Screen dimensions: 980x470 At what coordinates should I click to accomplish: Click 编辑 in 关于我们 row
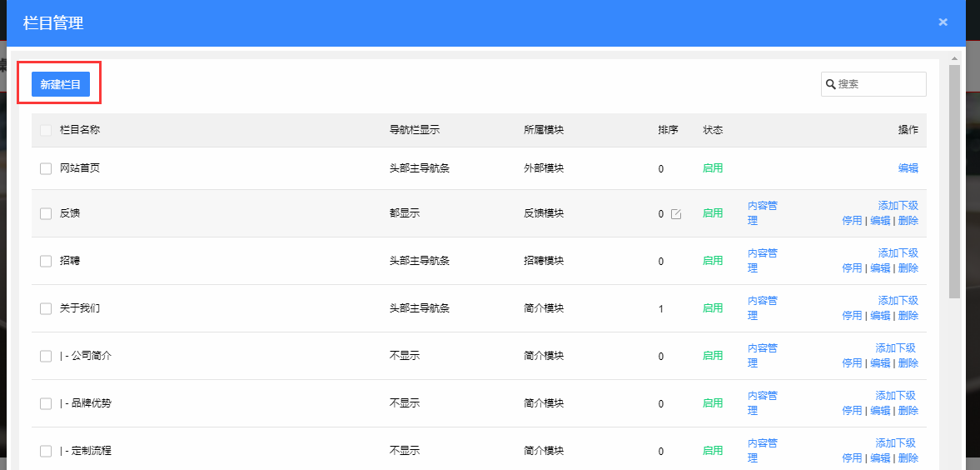coord(880,316)
